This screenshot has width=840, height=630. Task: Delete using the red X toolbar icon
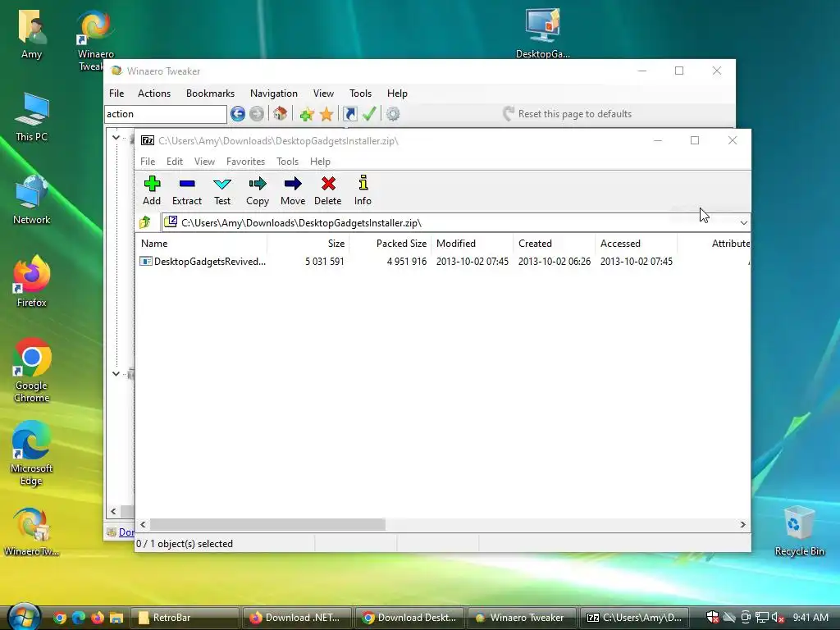tap(328, 190)
